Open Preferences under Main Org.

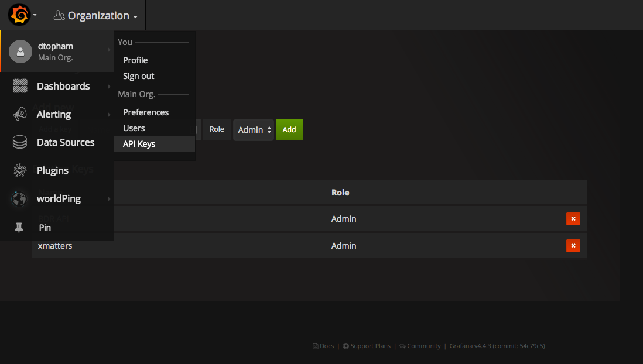point(146,112)
